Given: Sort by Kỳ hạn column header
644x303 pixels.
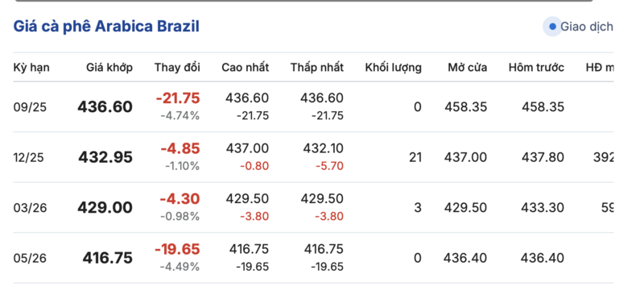Looking at the screenshot, I should click(x=31, y=68).
